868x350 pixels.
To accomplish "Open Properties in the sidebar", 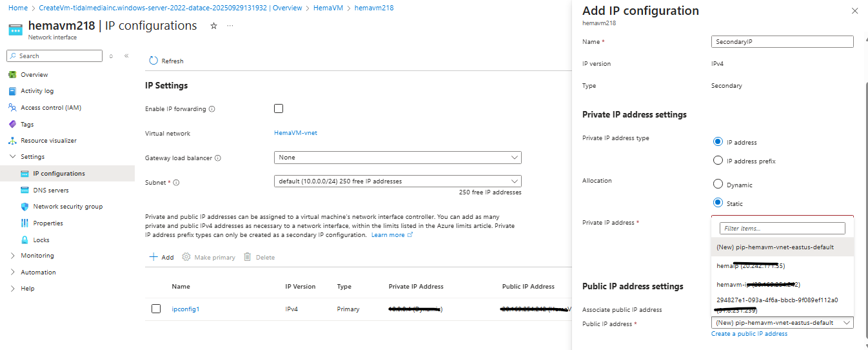I will 48,223.
